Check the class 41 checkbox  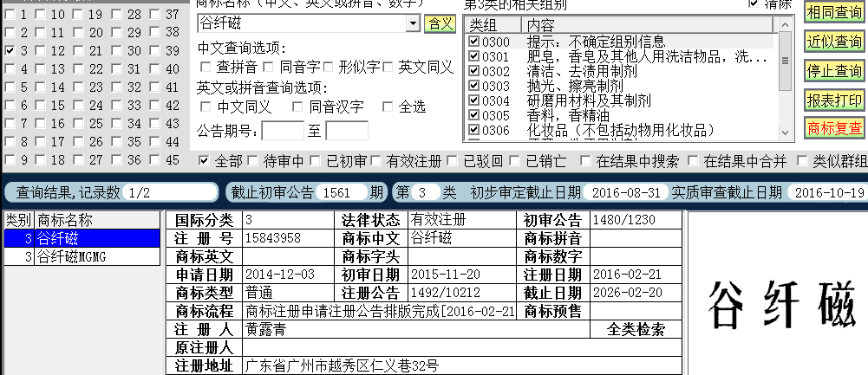tap(154, 87)
